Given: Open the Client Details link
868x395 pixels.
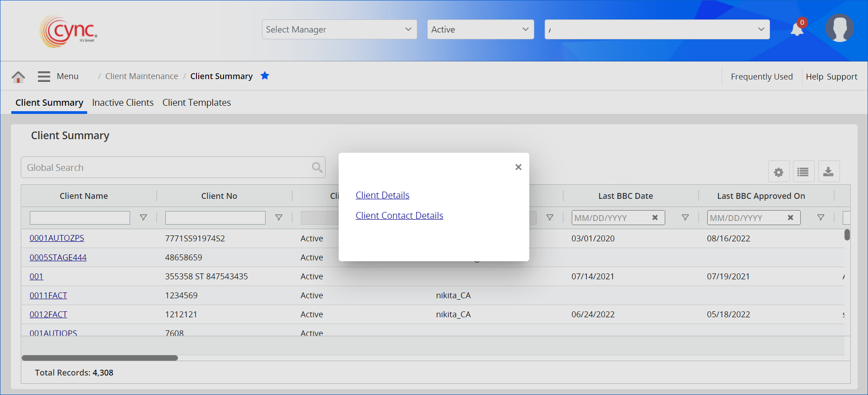Looking at the screenshot, I should (x=383, y=195).
